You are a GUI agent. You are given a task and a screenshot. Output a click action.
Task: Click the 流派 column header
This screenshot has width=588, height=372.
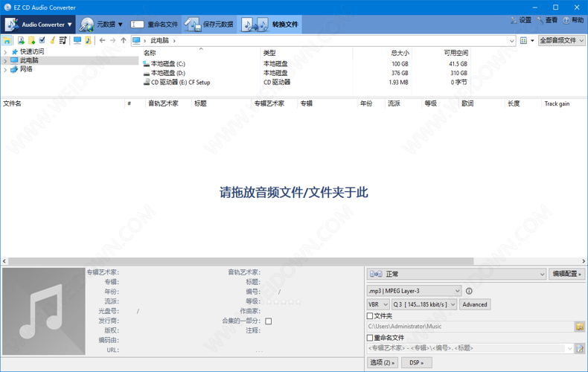click(x=394, y=103)
